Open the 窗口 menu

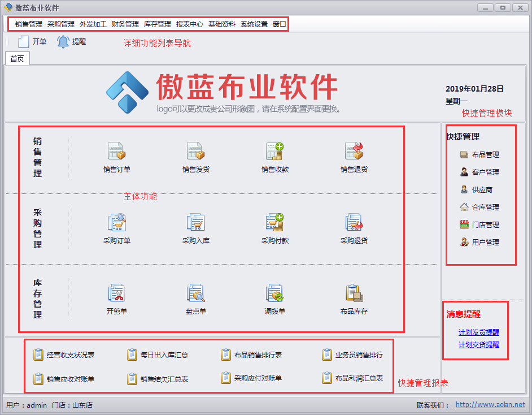click(x=280, y=24)
